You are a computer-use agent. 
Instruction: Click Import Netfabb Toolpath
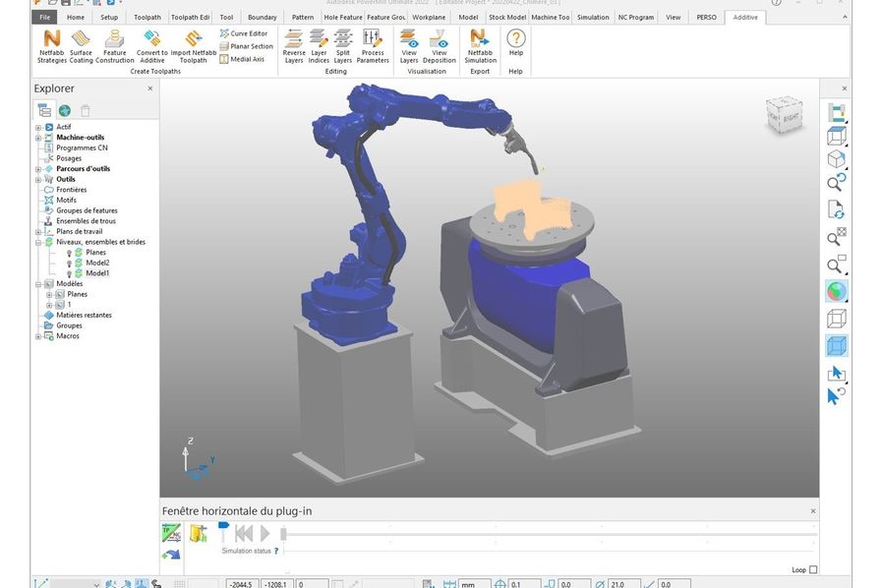click(x=194, y=46)
